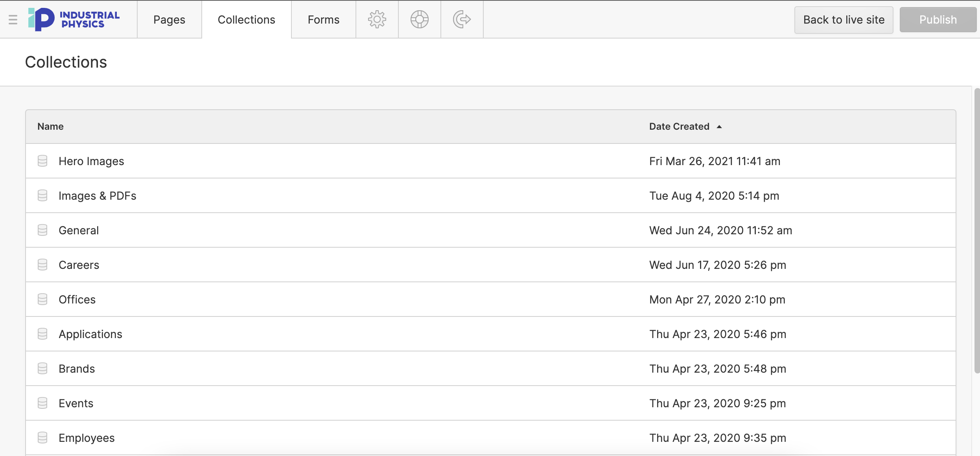The width and height of the screenshot is (980, 456).
Task: Switch to the Forms tab
Action: point(323,19)
